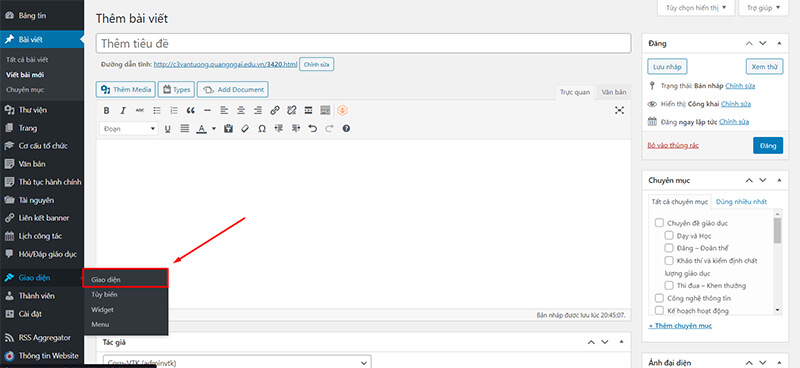800x368 pixels.
Task: Apply strikethrough (ABC) formatting
Action: pyautogui.click(x=140, y=110)
